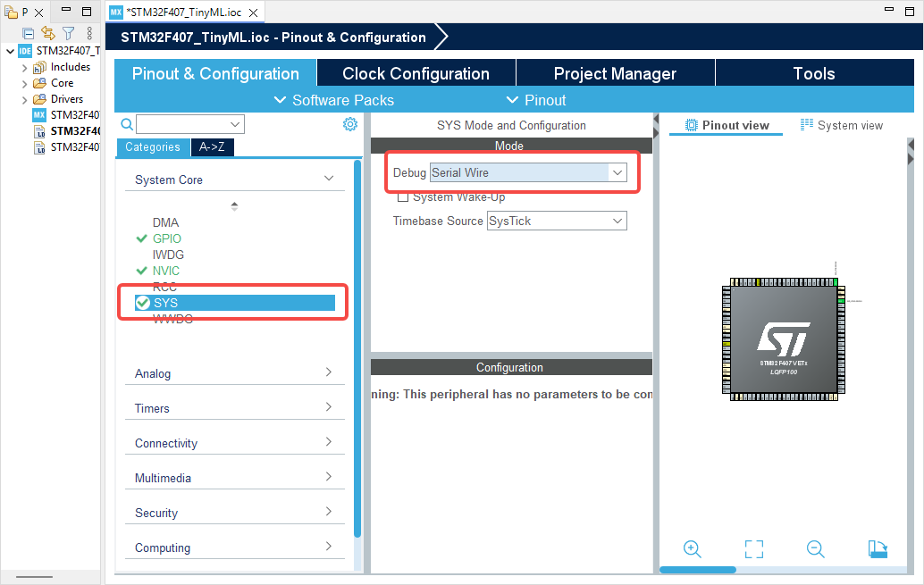Screen dimensions: 924x585
Task: Zoom in on the chip pinout
Action: [x=692, y=549]
